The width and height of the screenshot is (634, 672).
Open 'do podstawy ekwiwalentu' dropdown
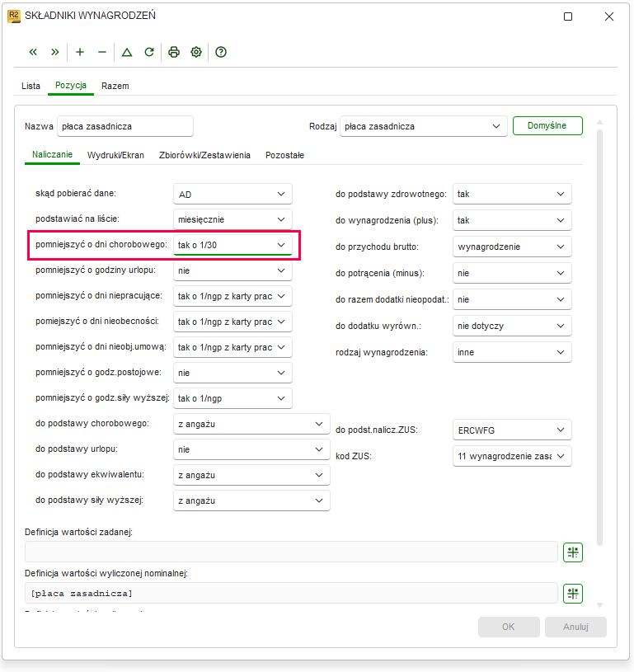[251, 475]
